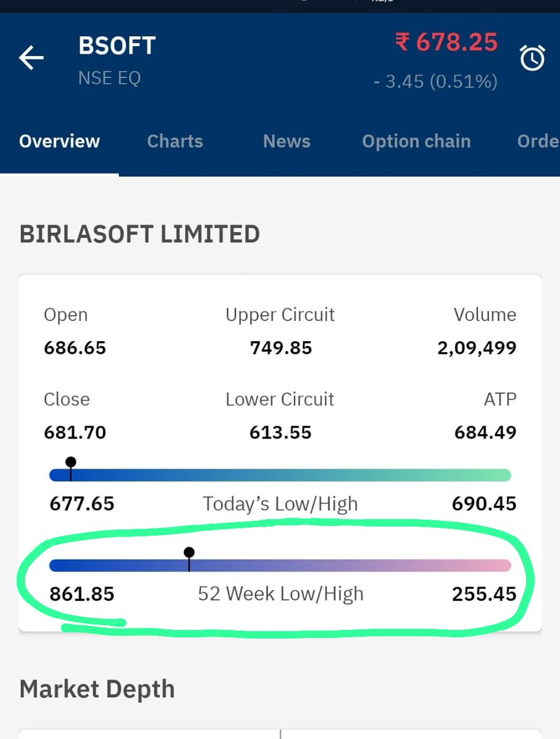Tap the Volume value 2,09,499
The height and width of the screenshot is (739, 560).
click(477, 349)
